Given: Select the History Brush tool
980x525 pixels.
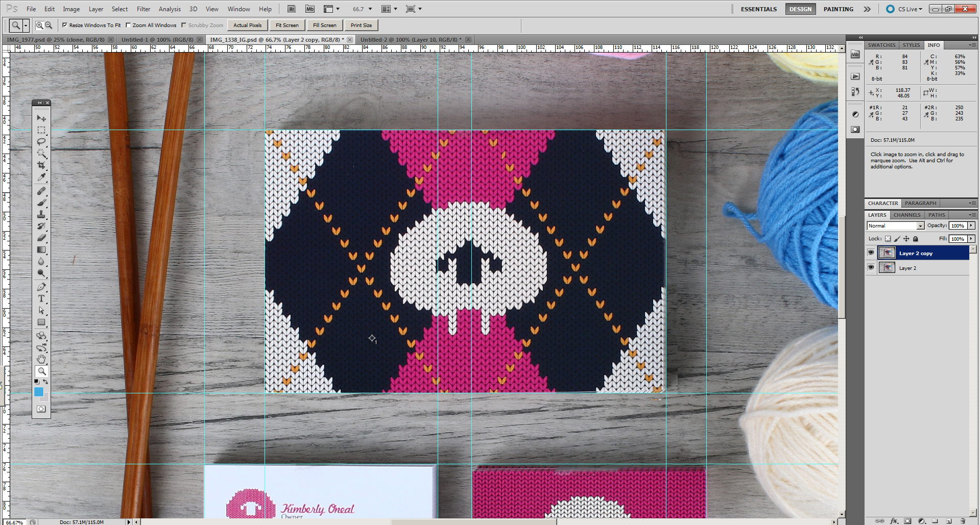Looking at the screenshot, I should pos(41,226).
